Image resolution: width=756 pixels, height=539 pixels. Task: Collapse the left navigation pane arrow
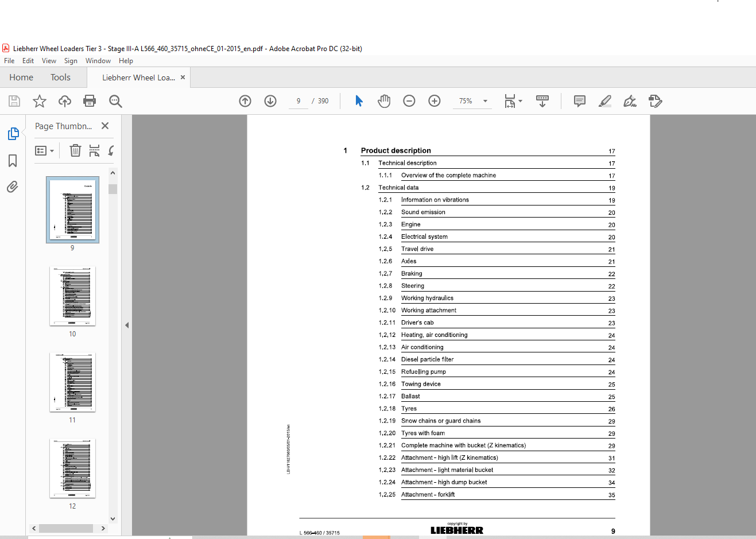click(127, 325)
